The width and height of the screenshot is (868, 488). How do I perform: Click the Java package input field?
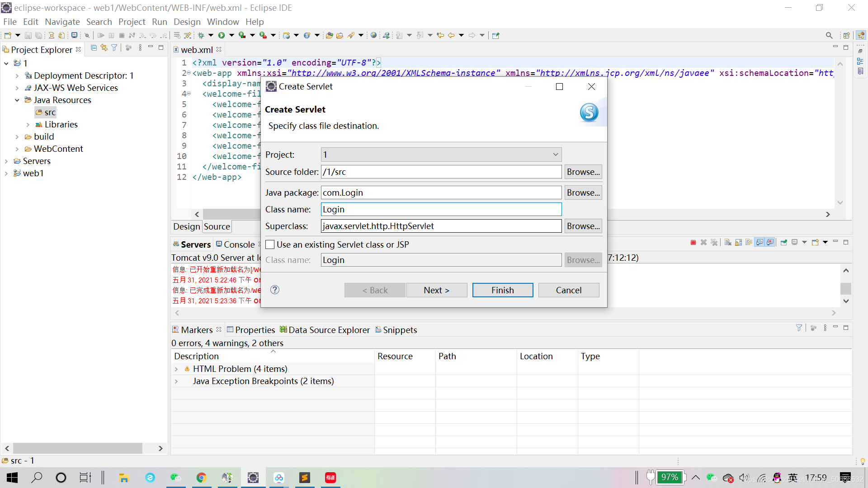[441, 192]
